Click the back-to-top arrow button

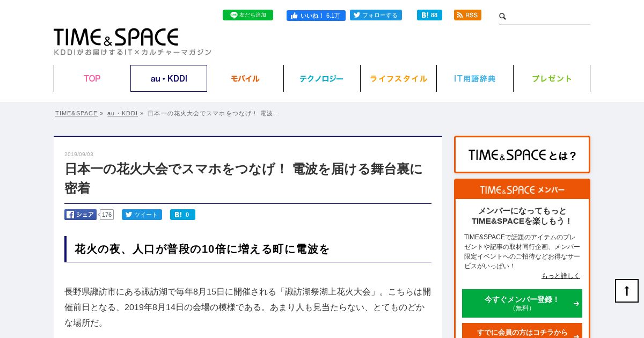tap(627, 291)
